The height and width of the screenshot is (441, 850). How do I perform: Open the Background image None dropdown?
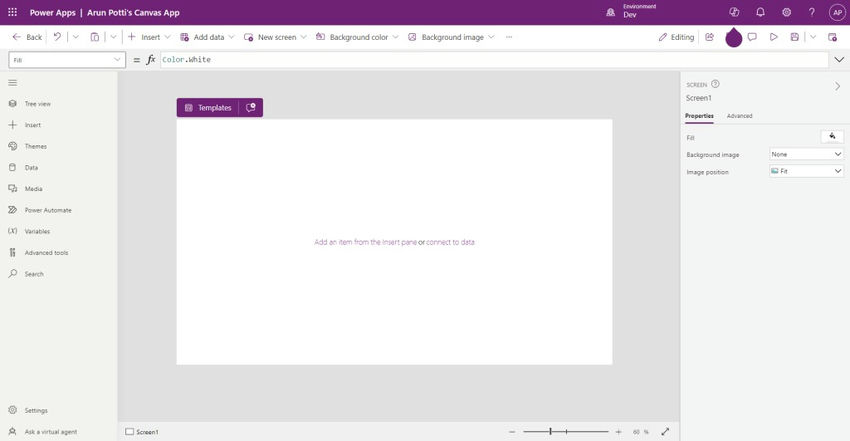[806, 154]
